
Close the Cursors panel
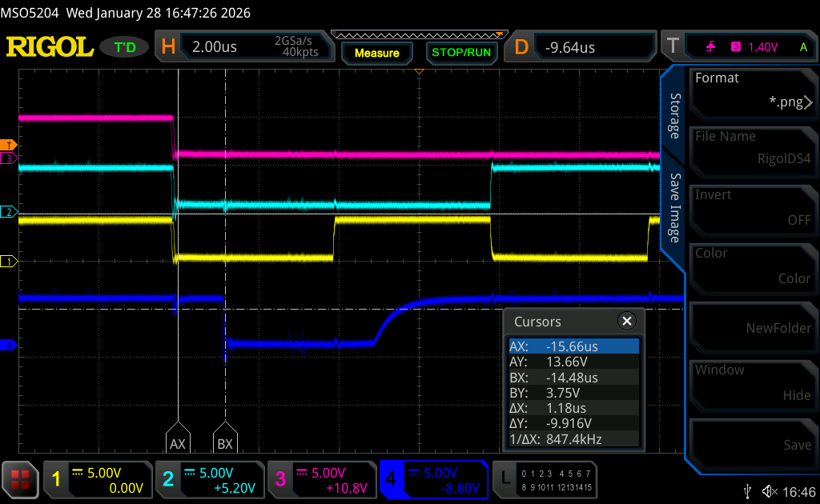pos(627,321)
